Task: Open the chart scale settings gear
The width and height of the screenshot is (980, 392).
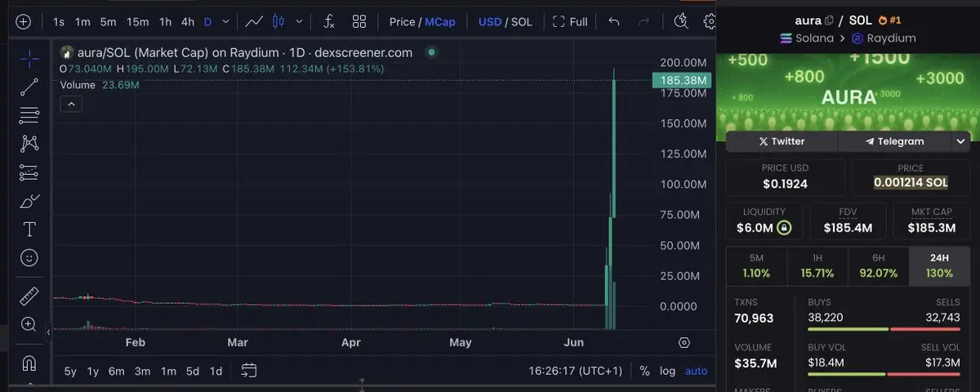Action: pyautogui.click(x=684, y=343)
